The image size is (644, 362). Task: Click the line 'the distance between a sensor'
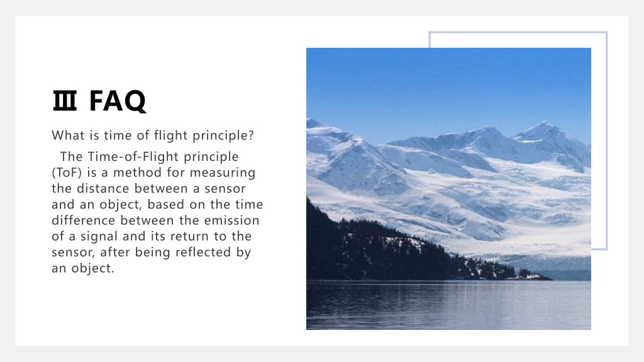click(x=148, y=189)
